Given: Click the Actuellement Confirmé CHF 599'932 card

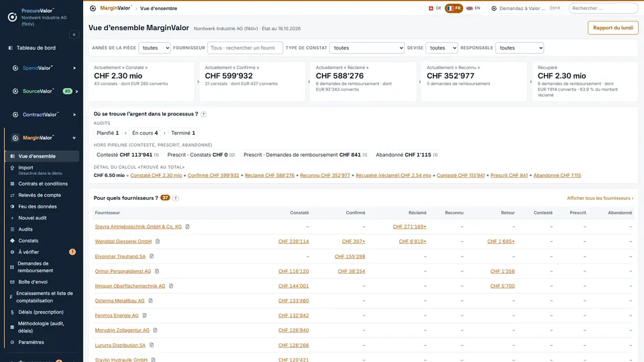Looking at the screenshot, I should tap(252, 81).
